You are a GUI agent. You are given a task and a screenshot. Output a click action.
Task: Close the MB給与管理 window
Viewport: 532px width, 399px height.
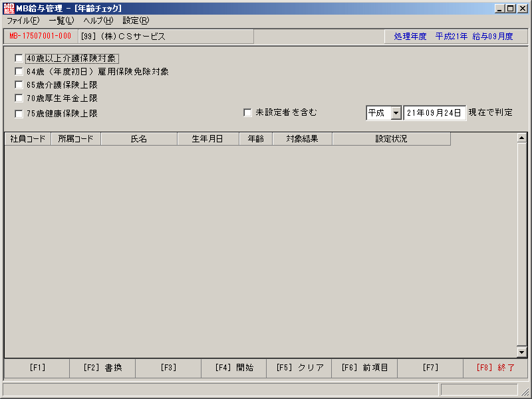522,9
